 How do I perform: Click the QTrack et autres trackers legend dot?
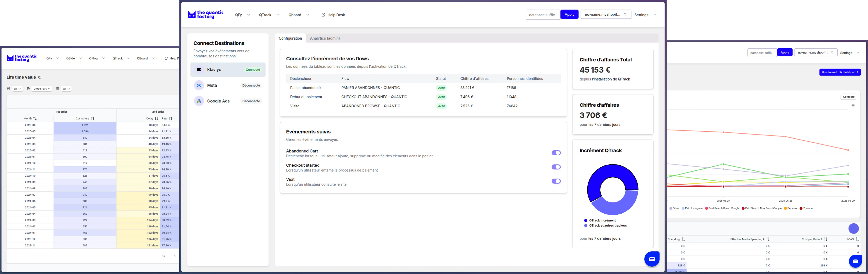pos(586,226)
